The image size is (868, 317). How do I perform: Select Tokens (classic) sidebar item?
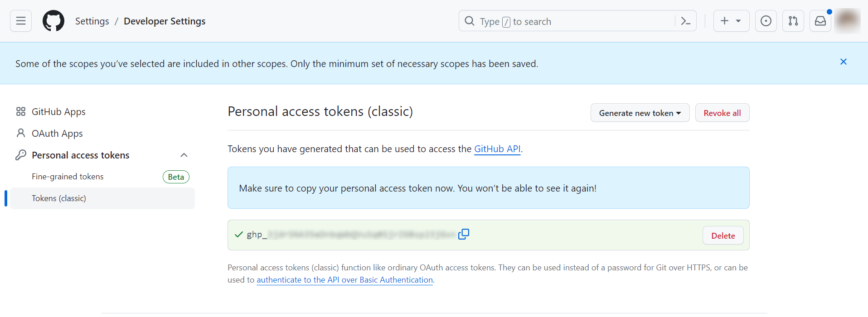click(59, 198)
